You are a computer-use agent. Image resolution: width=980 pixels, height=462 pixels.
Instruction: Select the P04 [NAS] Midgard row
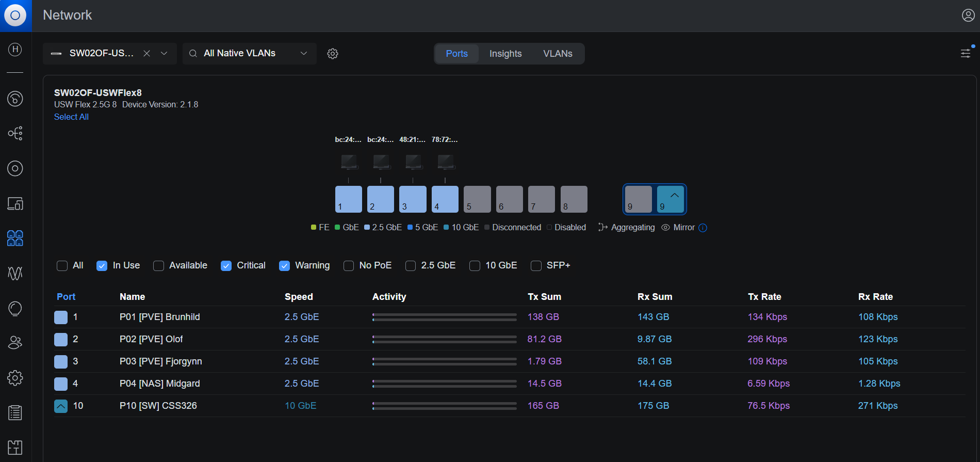click(x=510, y=384)
